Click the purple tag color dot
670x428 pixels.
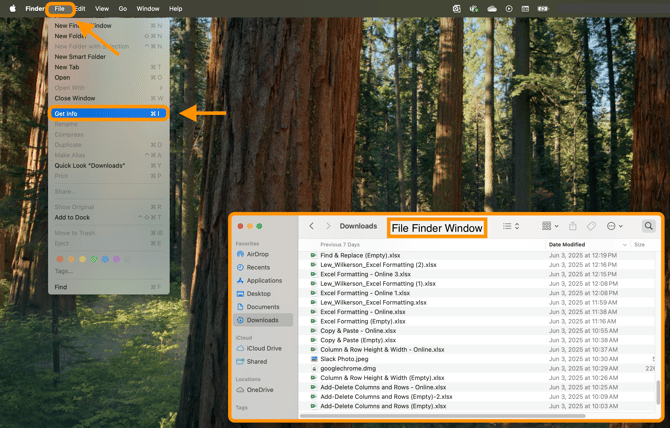(x=116, y=259)
